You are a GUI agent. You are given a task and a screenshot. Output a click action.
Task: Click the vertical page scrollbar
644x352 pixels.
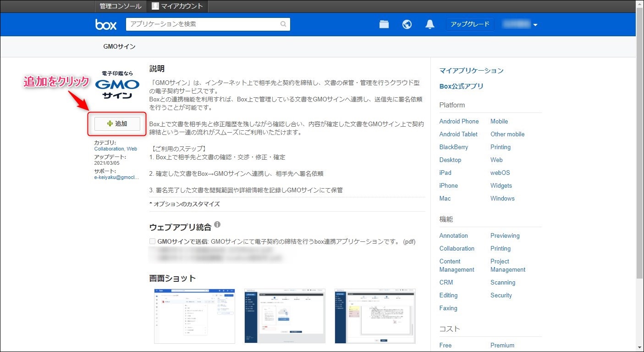[x=640, y=142]
